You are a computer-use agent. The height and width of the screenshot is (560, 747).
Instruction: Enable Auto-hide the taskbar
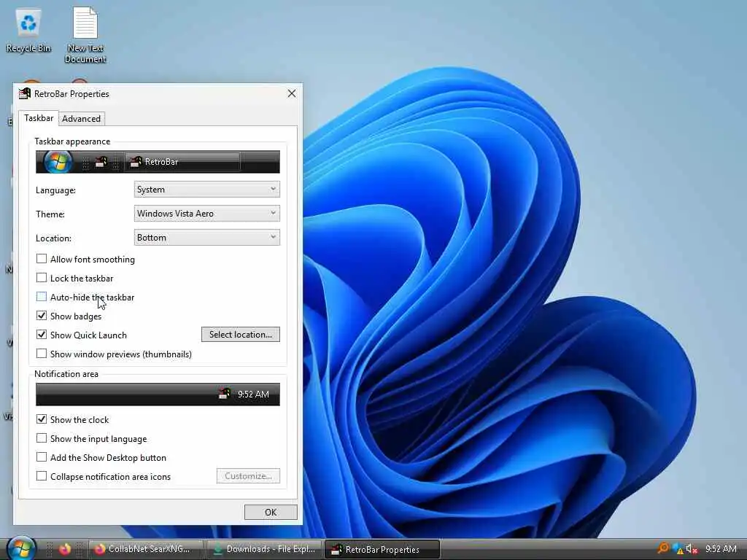coord(42,297)
